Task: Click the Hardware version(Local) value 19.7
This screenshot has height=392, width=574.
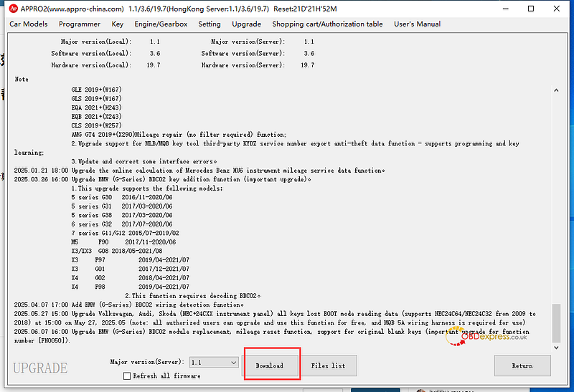Action: click(154, 65)
